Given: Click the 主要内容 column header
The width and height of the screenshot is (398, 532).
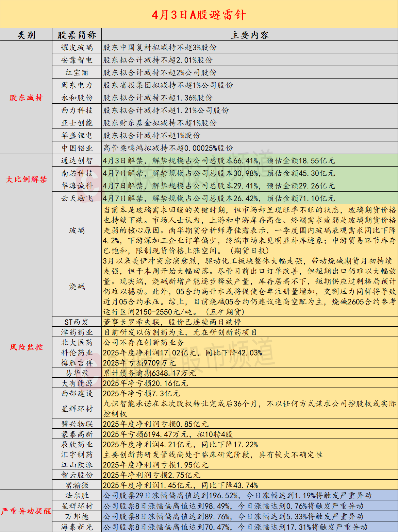Looking at the screenshot, I should coord(249,35).
